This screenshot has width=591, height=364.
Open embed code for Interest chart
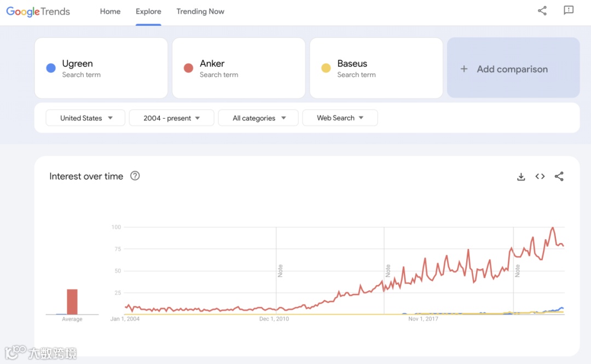pyautogui.click(x=540, y=176)
